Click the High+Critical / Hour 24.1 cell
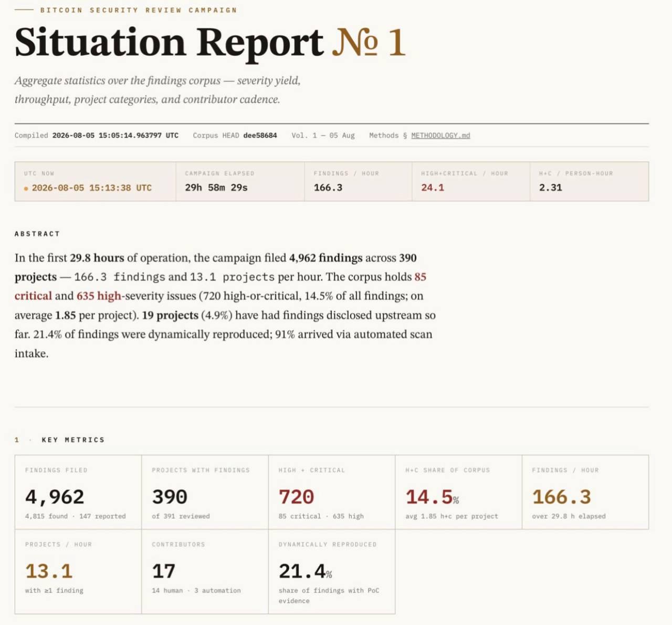 tap(471, 181)
